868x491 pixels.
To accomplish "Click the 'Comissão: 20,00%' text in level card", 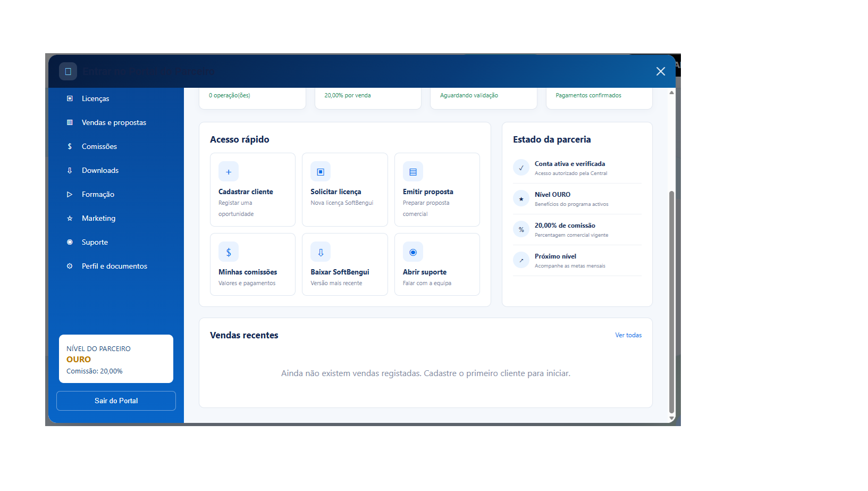I will (95, 371).
